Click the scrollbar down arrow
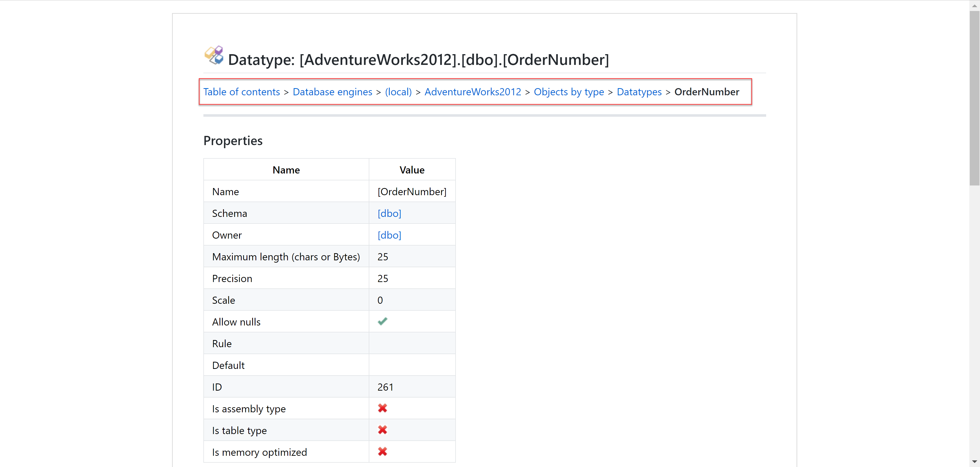 (x=974, y=462)
